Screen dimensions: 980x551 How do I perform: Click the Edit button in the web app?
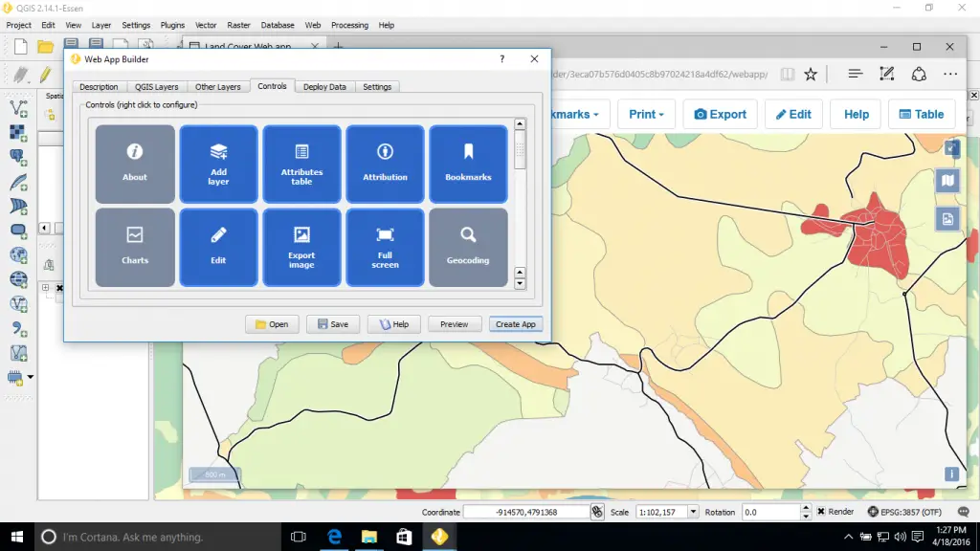793,115
